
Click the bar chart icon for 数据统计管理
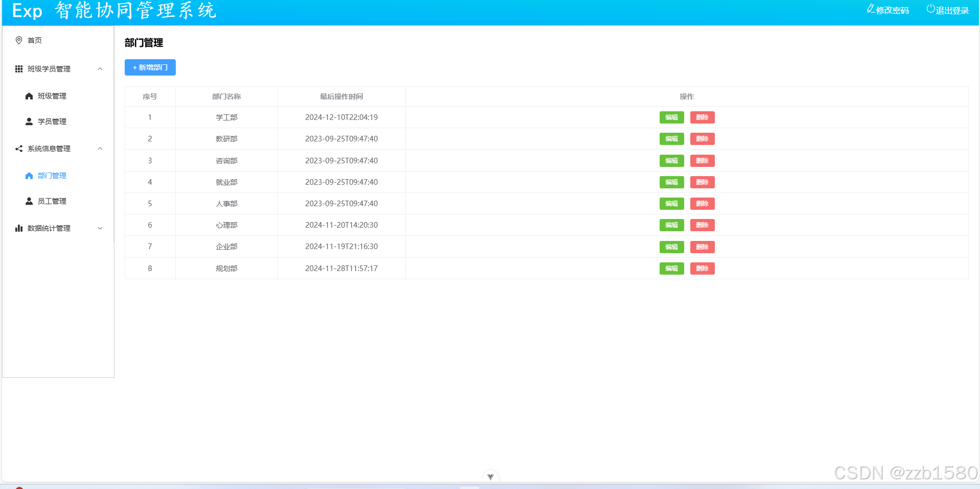coord(19,228)
